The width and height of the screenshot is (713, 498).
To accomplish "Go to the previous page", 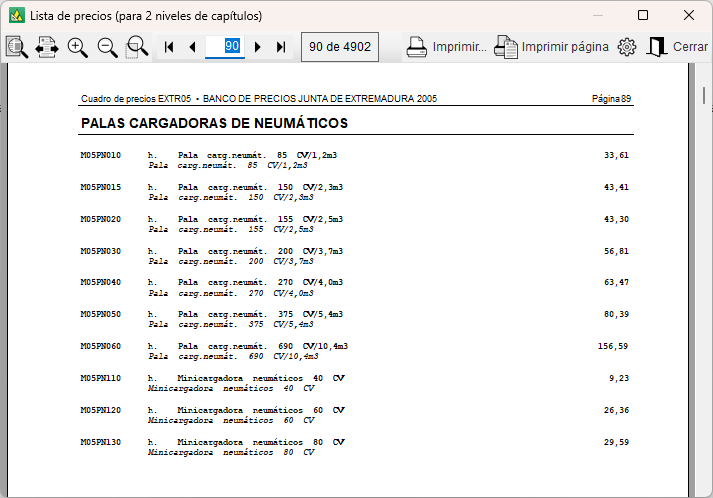I will coord(192,47).
